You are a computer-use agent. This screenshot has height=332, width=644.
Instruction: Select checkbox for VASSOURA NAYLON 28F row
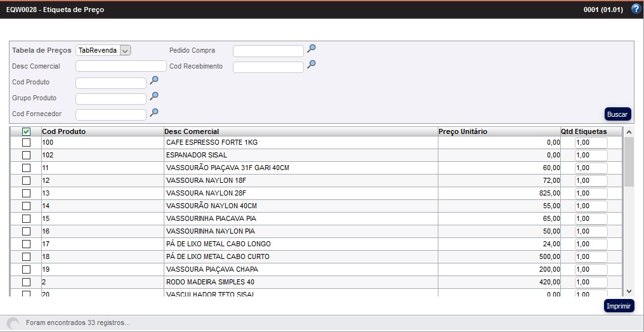point(26,194)
